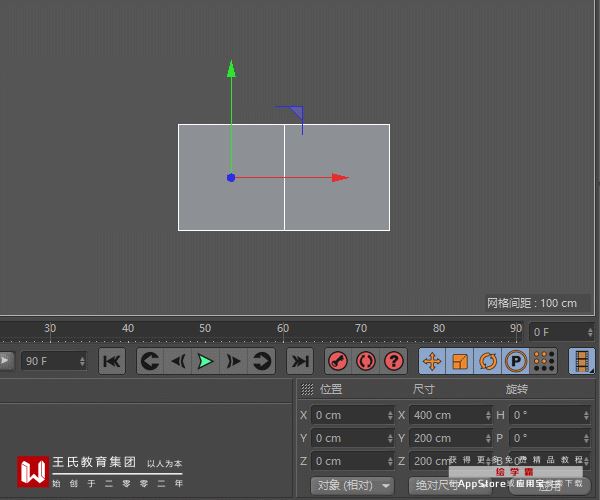Image resolution: width=600 pixels, height=500 pixels.
Task: Click timeline ruler at frame 40
Action: click(128, 328)
